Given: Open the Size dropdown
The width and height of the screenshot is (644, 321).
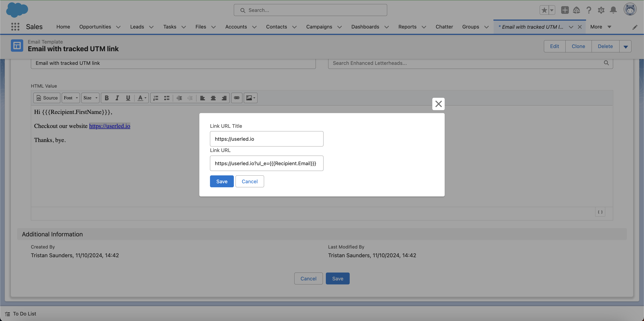Looking at the screenshot, I should [90, 98].
